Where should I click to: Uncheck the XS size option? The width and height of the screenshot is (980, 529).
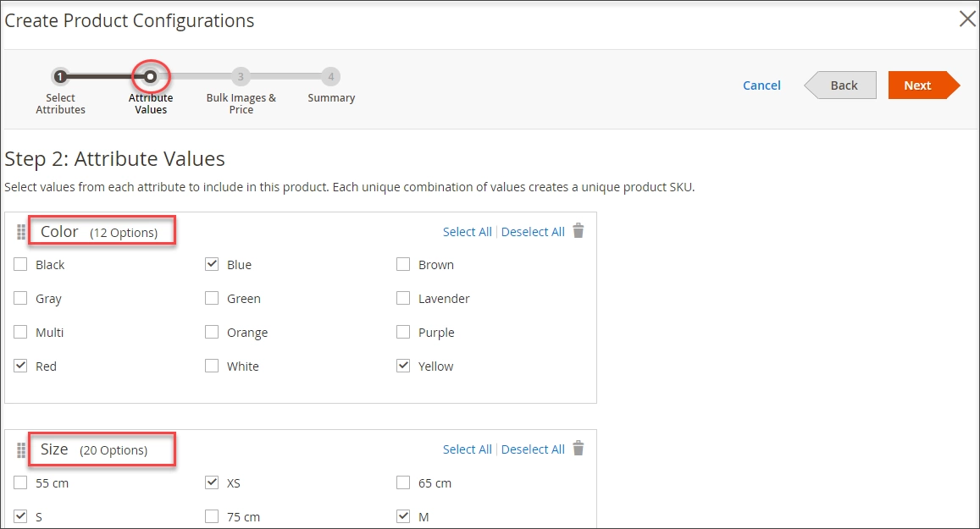pyautogui.click(x=212, y=482)
